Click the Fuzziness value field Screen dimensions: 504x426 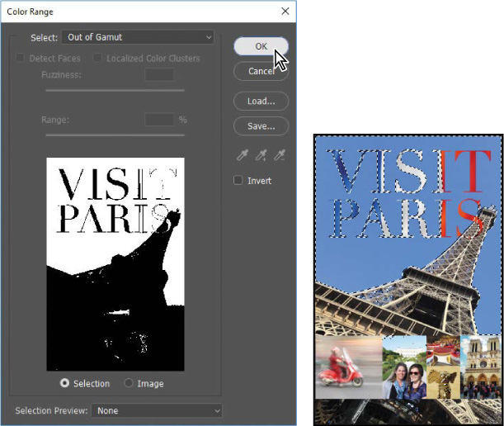click(x=159, y=75)
